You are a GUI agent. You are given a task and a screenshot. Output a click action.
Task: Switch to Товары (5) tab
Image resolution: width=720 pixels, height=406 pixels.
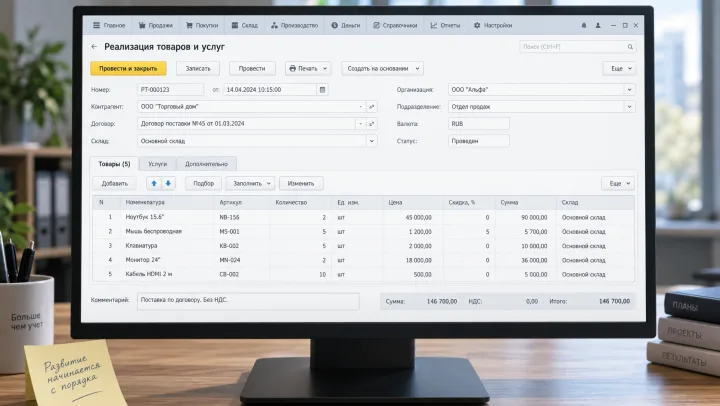click(x=114, y=164)
